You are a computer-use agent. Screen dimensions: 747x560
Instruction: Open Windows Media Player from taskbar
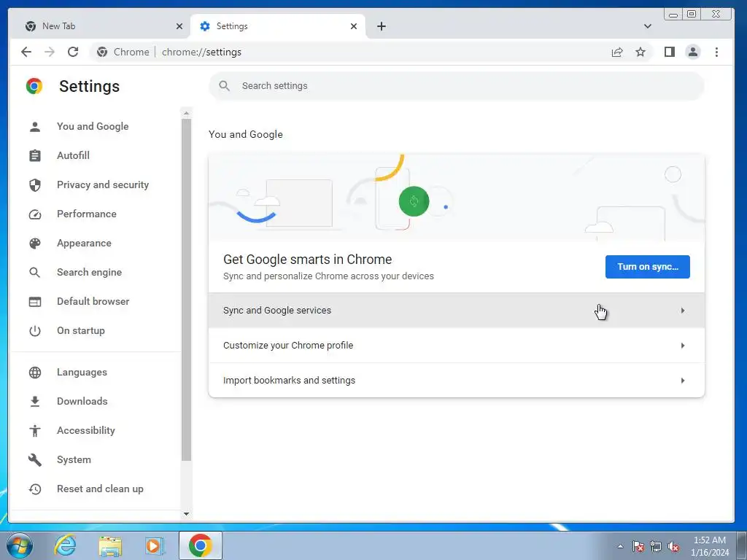click(x=154, y=545)
